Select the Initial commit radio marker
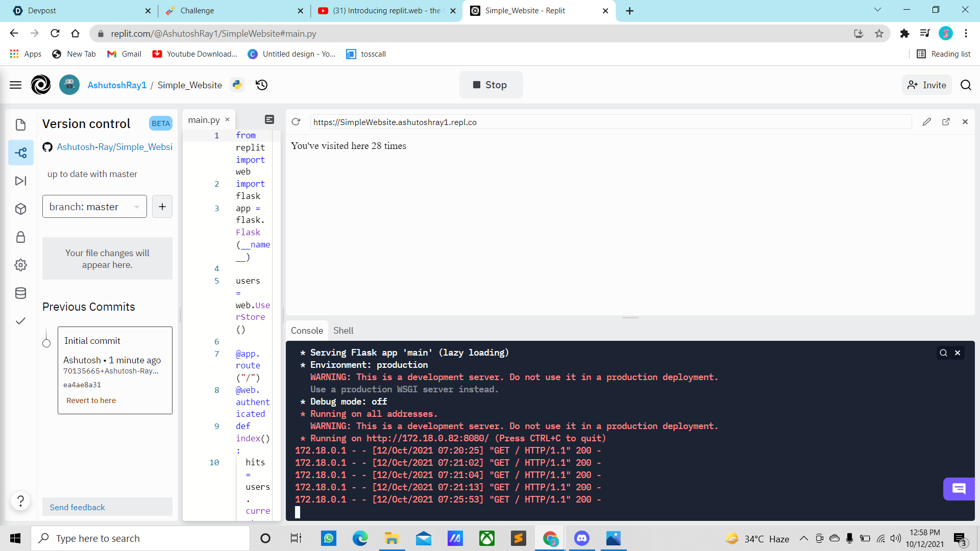The width and height of the screenshot is (980, 551). [x=46, y=343]
